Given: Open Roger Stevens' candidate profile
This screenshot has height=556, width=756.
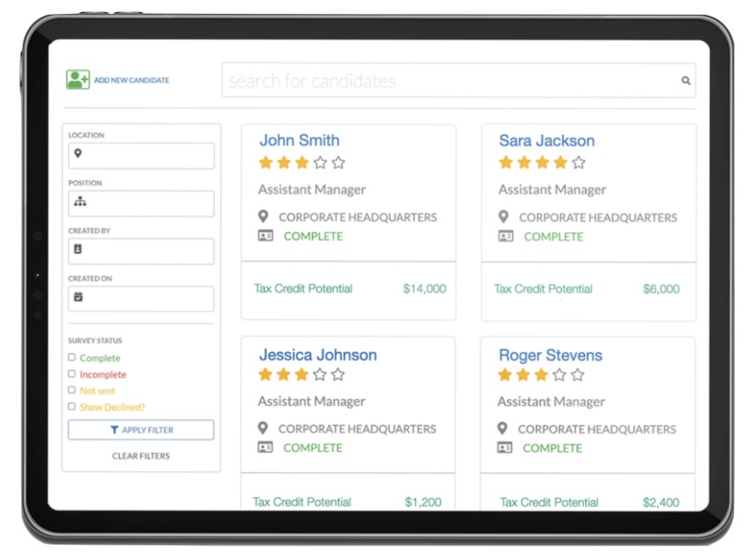Looking at the screenshot, I should (x=550, y=355).
